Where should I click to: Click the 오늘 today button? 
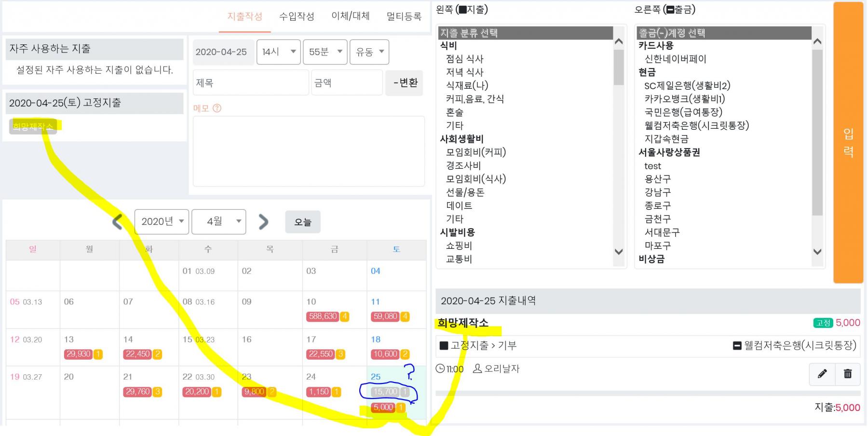(x=303, y=222)
